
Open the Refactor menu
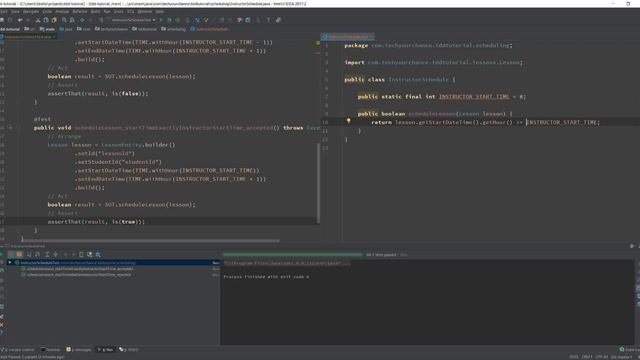coord(80,11)
